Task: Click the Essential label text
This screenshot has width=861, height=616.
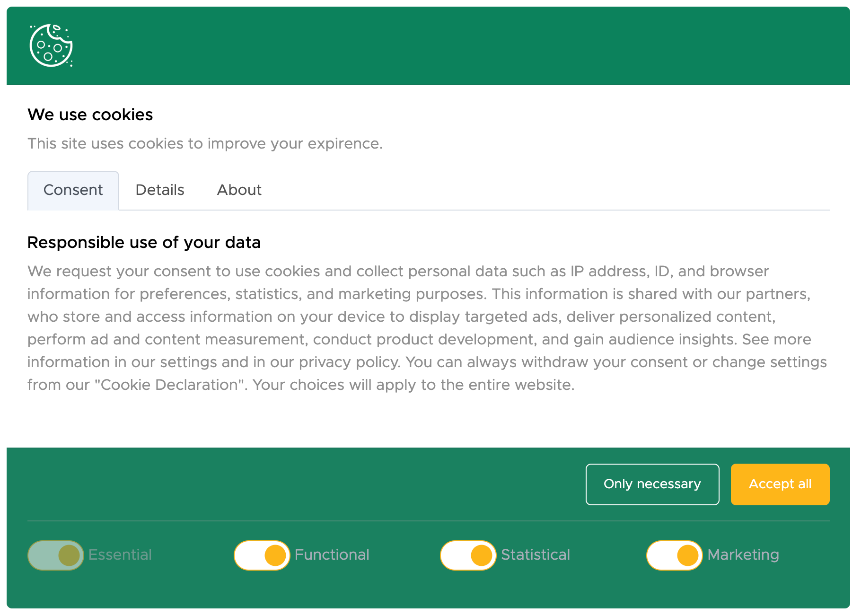Action: point(120,554)
